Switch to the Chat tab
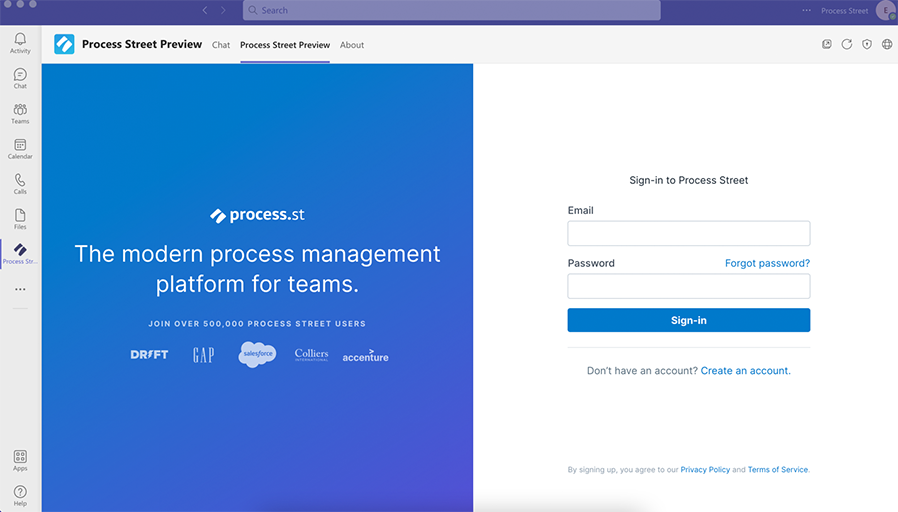This screenshot has width=898, height=512. click(221, 45)
